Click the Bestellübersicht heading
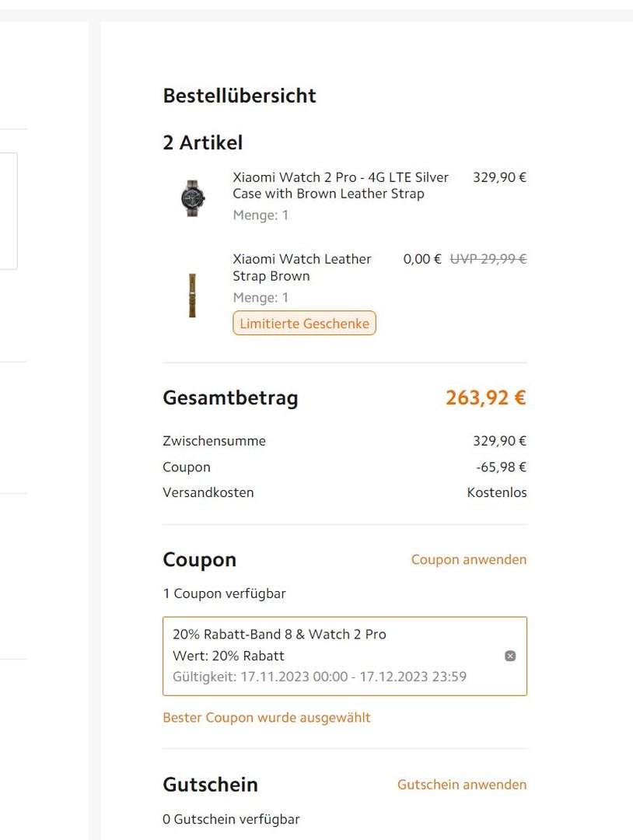 pos(240,96)
